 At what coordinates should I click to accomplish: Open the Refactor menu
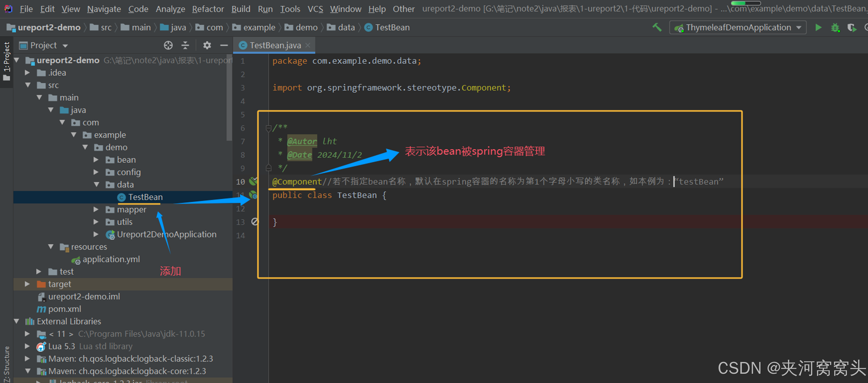208,9
